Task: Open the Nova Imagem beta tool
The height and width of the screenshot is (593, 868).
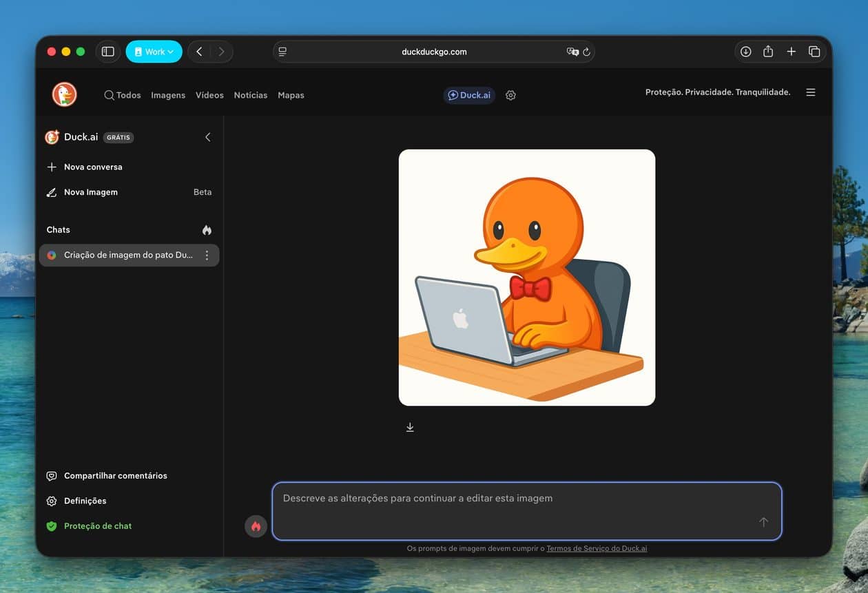Action: click(x=90, y=192)
